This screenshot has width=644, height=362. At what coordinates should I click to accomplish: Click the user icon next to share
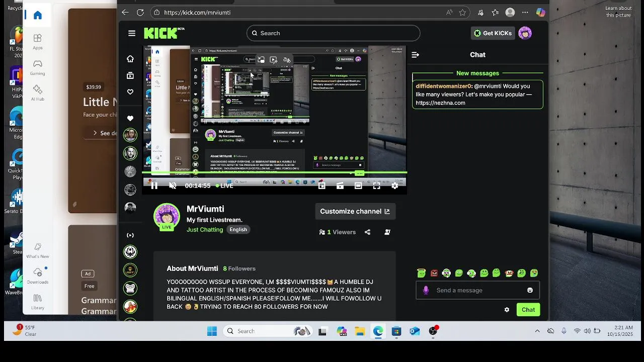coord(387,232)
